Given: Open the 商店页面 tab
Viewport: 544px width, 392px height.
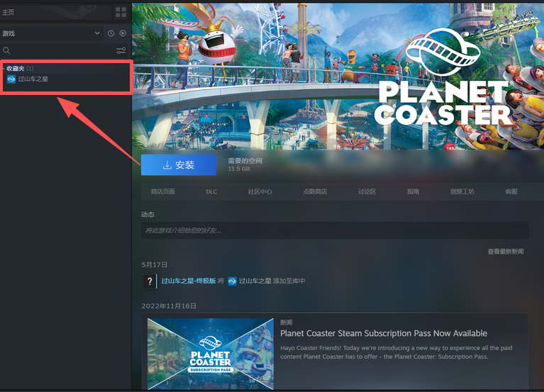Looking at the screenshot, I should point(162,191).
